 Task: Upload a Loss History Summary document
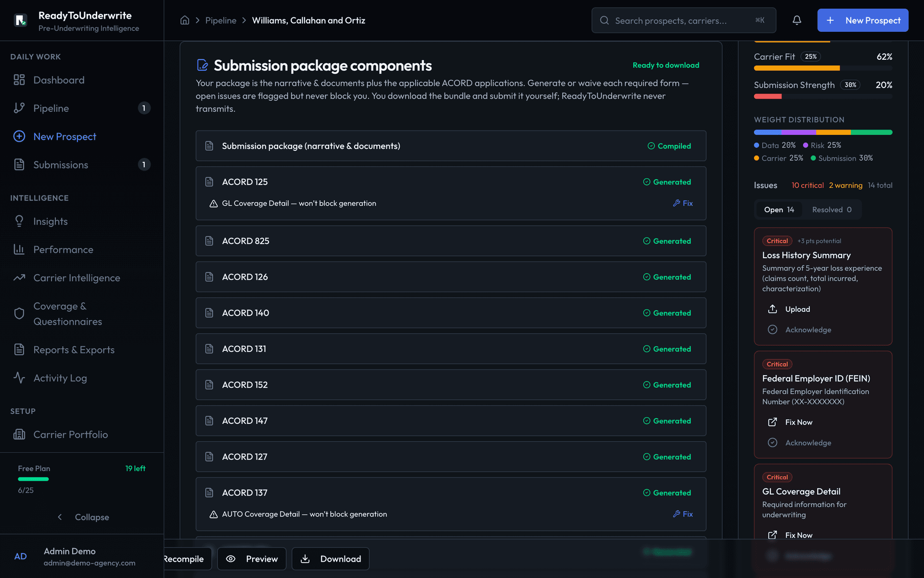pyautogui.click(x=797, y=309)
